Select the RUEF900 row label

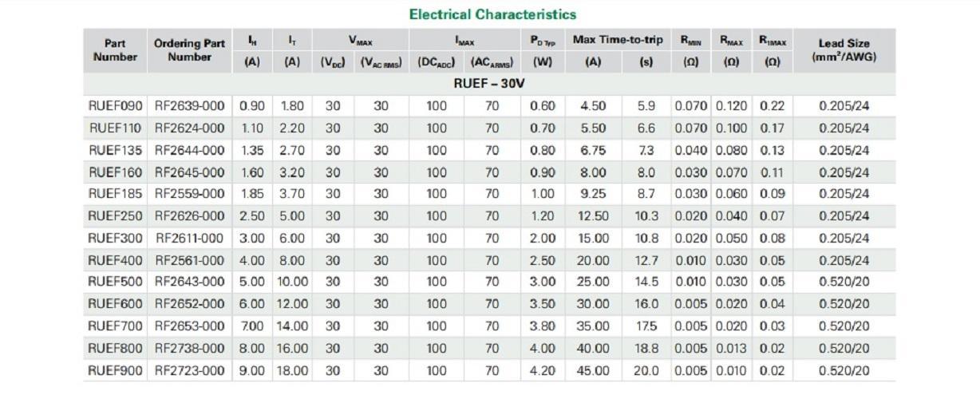point(115,370)
